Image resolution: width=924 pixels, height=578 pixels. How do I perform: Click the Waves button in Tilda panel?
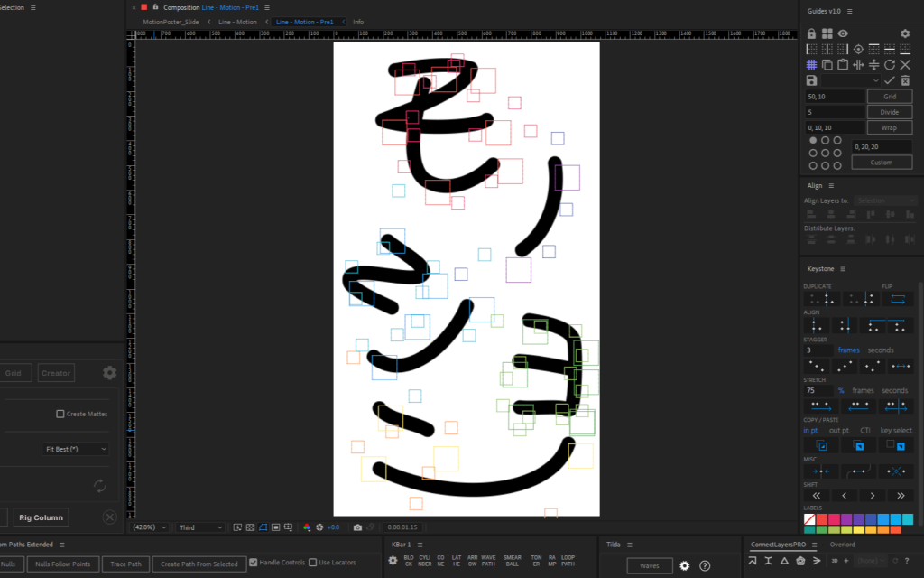[x=650, y=566]
